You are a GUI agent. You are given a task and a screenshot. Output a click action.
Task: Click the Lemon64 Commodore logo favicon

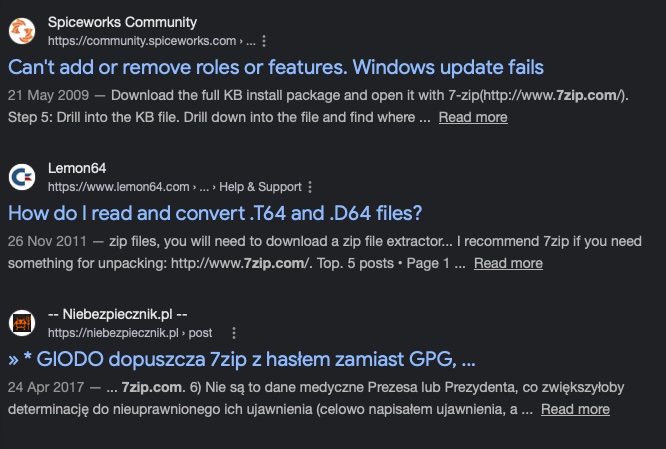coord(22,177)
